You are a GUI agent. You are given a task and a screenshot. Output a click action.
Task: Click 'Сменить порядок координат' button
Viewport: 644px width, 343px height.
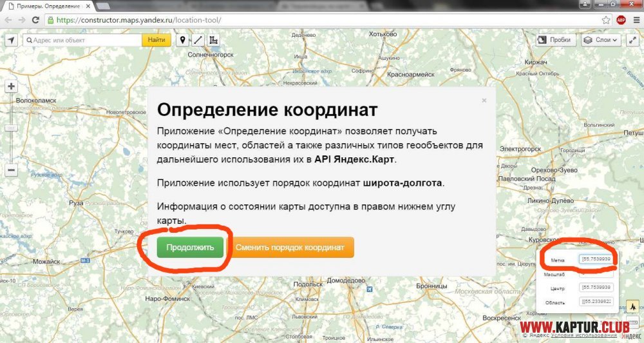click(x=290, y=247)
